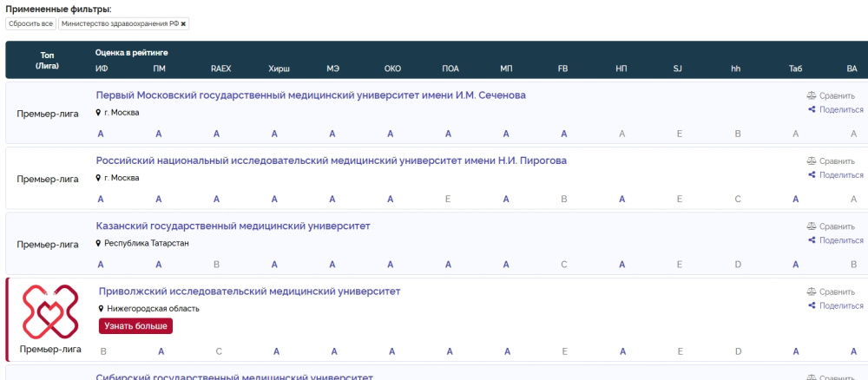Click the FB column header
The width and height of the screenshot is (868, 380).
click(x=562, y=69)
